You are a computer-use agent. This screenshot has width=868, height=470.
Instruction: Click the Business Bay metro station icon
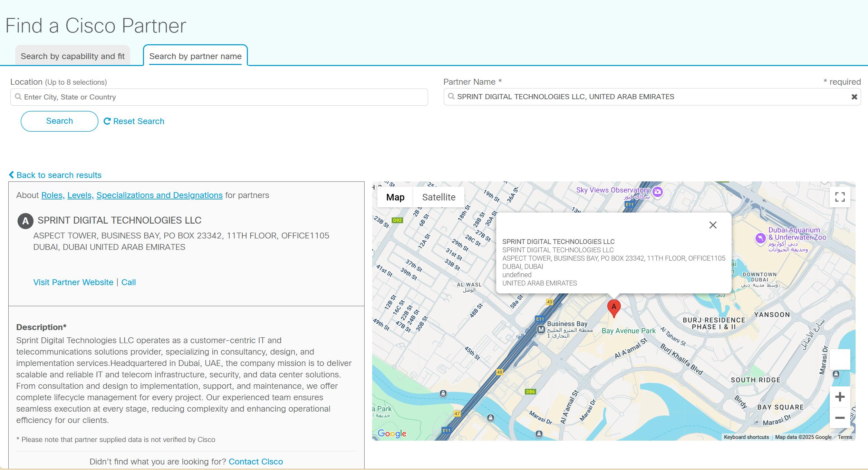pos(541,330)
